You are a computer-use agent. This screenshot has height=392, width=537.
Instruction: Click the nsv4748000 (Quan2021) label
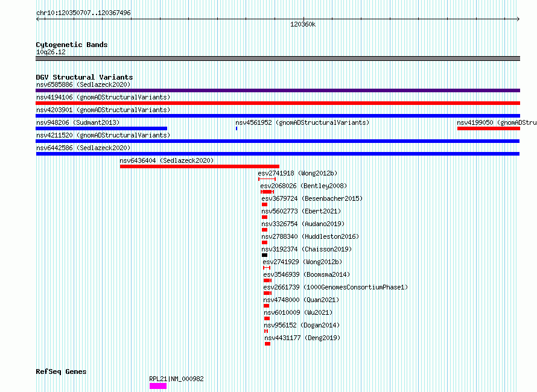[301, 300]
